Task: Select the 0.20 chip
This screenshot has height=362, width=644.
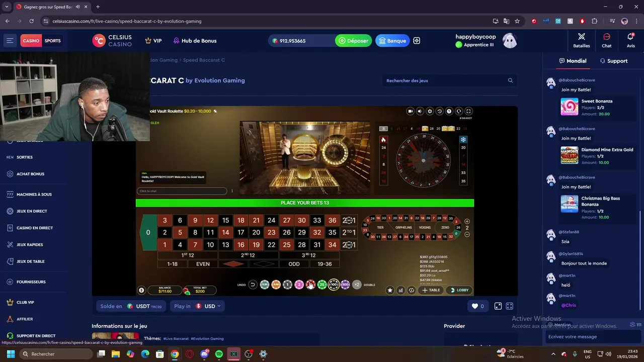Action: click(265, 285)
